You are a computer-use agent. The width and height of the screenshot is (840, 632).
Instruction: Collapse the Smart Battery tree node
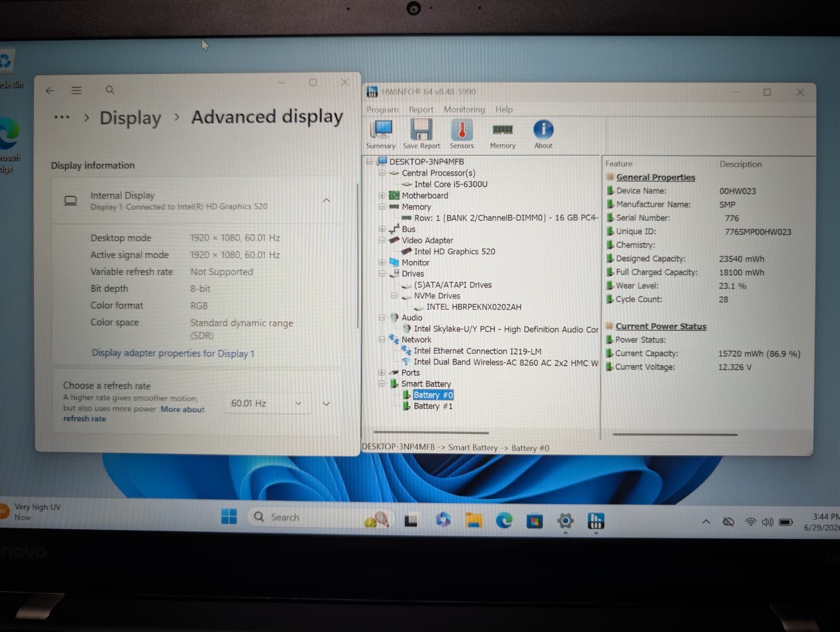[x=382, y=384]
